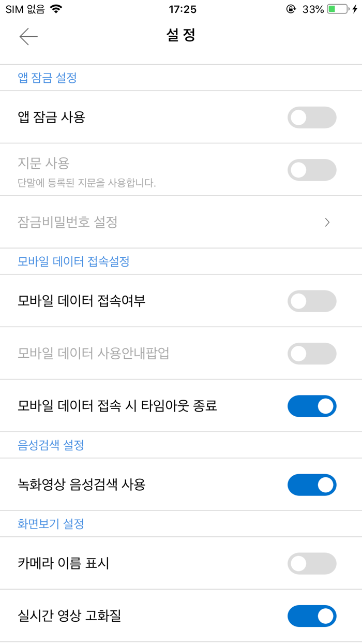The height and width of the screenshot is (644, 362).
Task: Open 잠금비밀번호 설정 via its chevron
Action: click(x=327, y=222)
